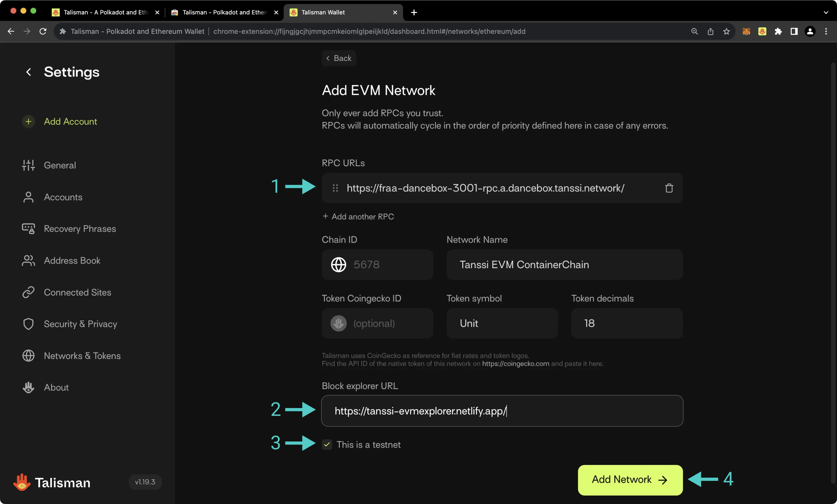The image size is (837, 504).
Task: Edit the Token symbol field
Action: (x=502, y=323)
